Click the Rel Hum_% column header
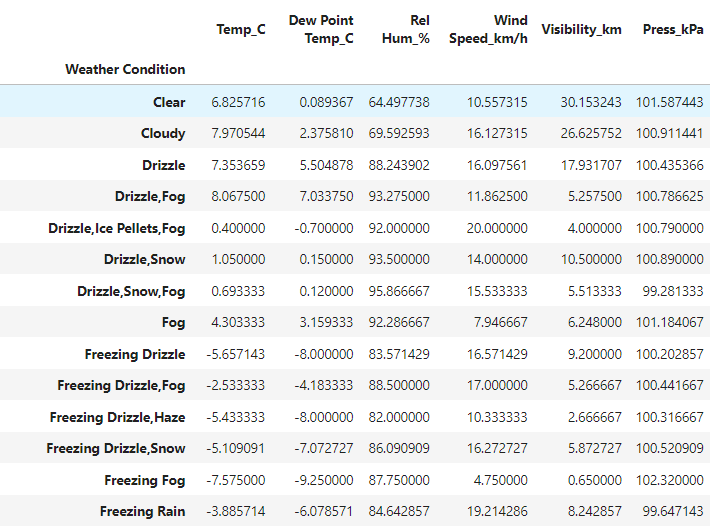The width and height of the screenshot is (715, 527). click(405, 29)
